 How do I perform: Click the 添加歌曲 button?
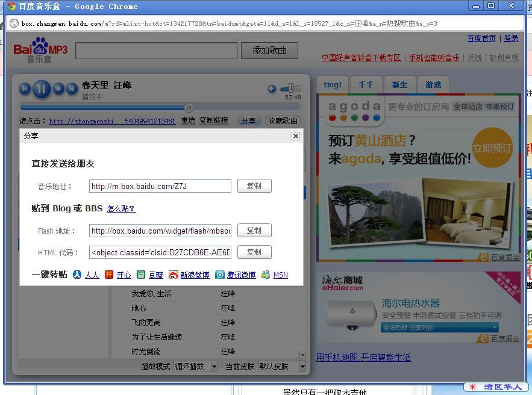[270, 51]
